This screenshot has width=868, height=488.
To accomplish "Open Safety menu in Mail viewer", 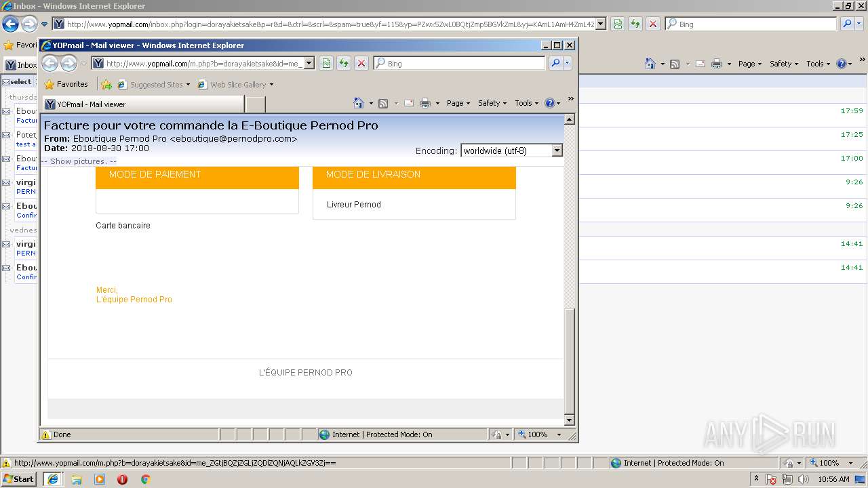I will [492, 103].
